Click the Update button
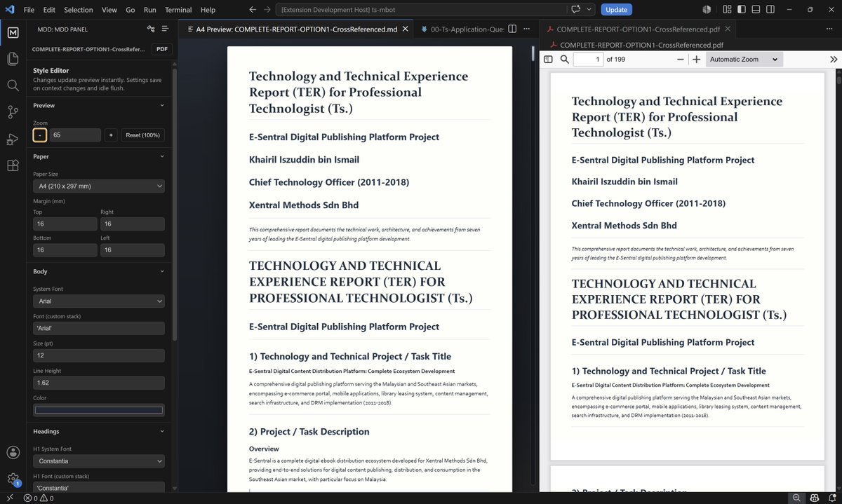The height and width of the screenshot is (504, 842). pyautogui.click(x=617, y=10)
